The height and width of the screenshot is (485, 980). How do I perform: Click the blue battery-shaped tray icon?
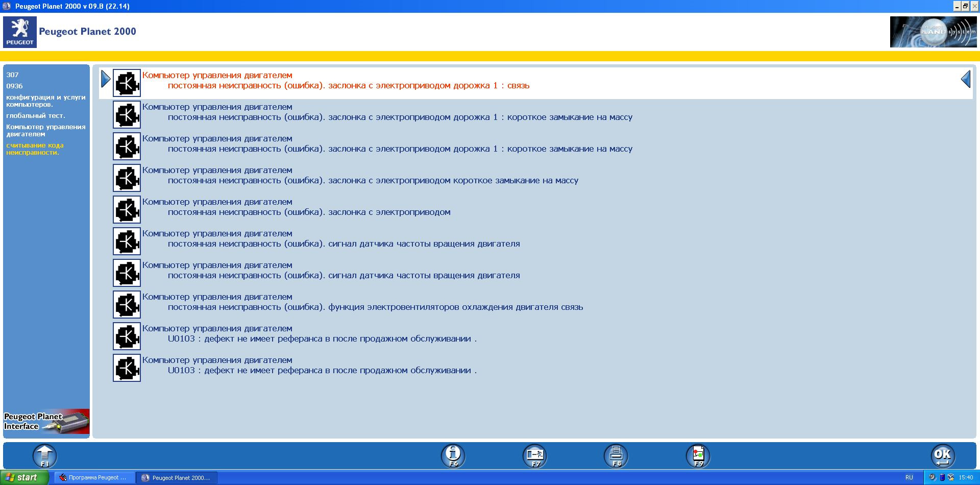tap(942, 478)
